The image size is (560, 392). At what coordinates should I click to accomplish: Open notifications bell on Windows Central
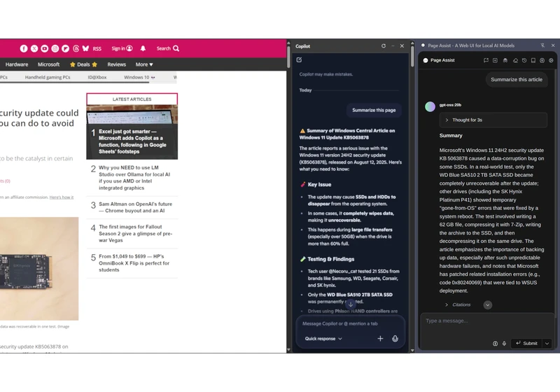tap(143, 48)
